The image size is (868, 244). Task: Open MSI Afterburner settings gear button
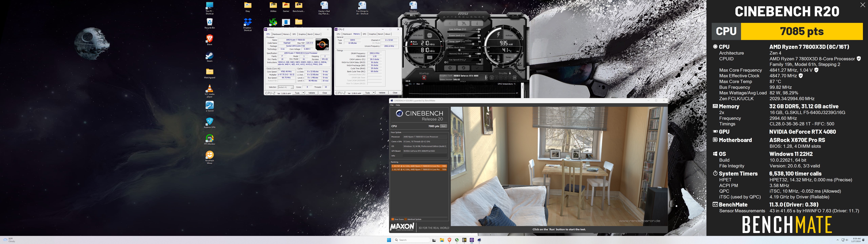tap(450, 68)
